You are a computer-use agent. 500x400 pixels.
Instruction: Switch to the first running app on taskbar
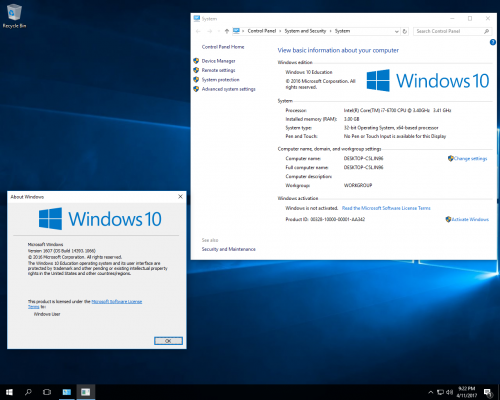(67, 392)
